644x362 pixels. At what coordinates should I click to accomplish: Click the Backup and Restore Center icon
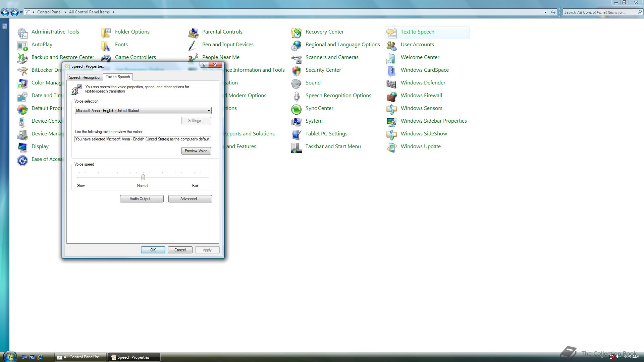pyautogui.click(x=22, y=58)
